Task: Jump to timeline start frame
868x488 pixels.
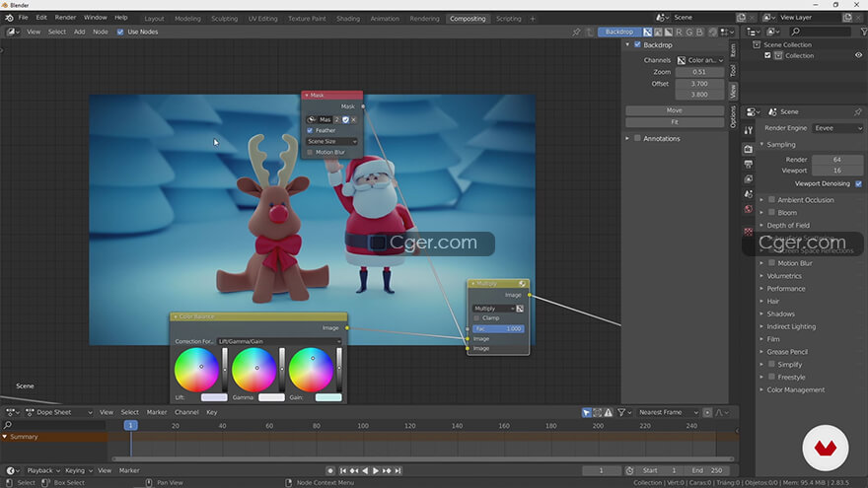Action: 343,471
